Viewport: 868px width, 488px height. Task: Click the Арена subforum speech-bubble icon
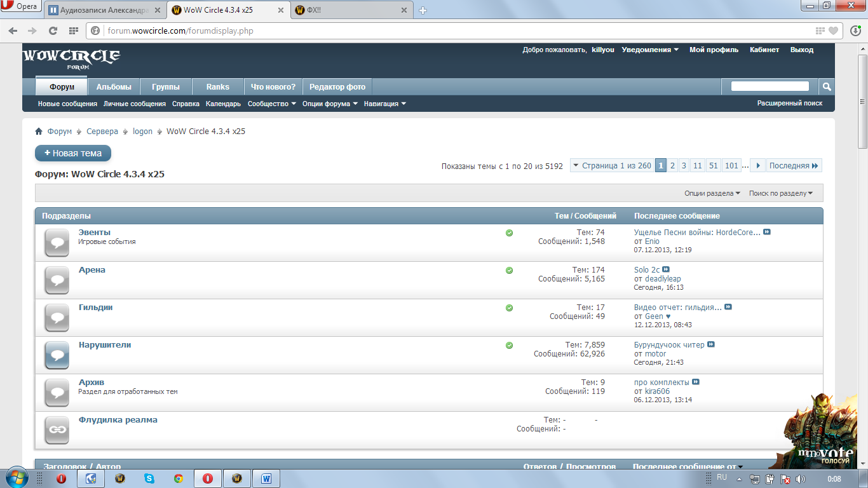(57, 280)
